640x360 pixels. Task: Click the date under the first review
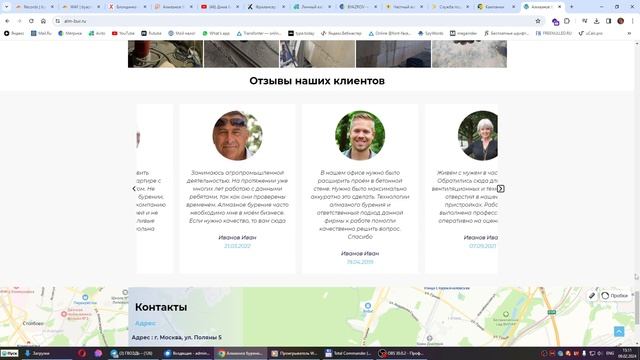coord(238,246)
